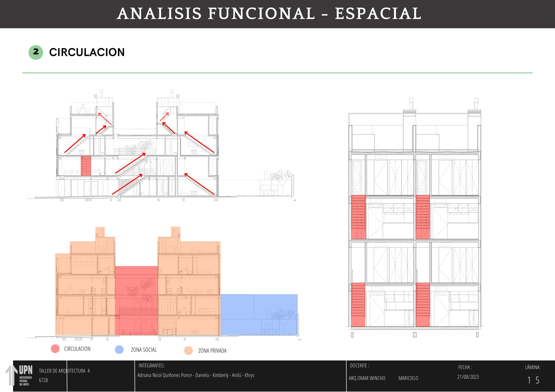
Task: Click the ANALISIS FUNCIONAL - ESPACIAL title
Action: point(269,14)
